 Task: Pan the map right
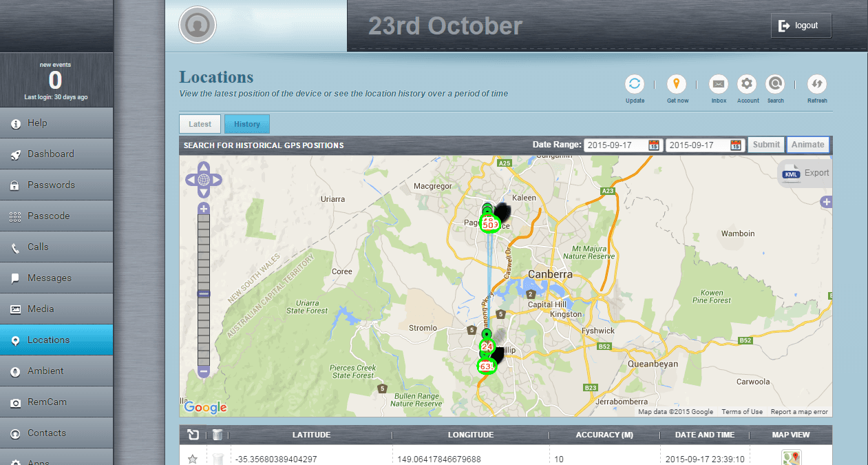point(217,180)
